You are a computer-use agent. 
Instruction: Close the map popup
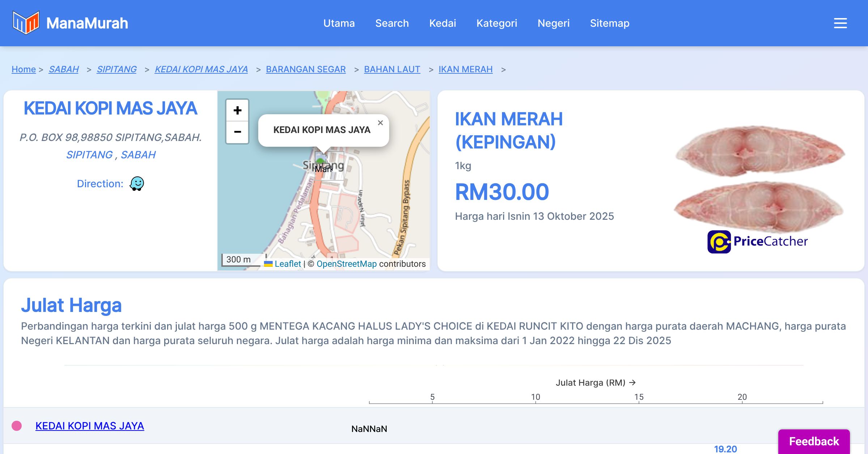click(380, 123)
